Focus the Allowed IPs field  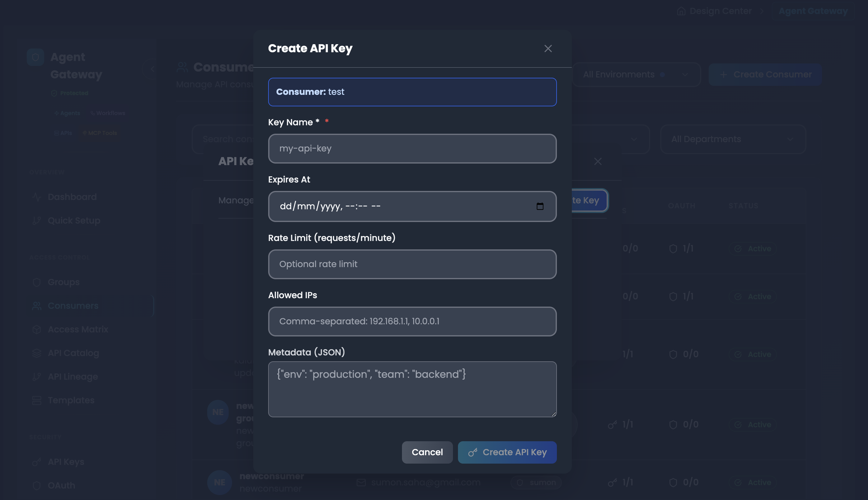pos(412,321)
